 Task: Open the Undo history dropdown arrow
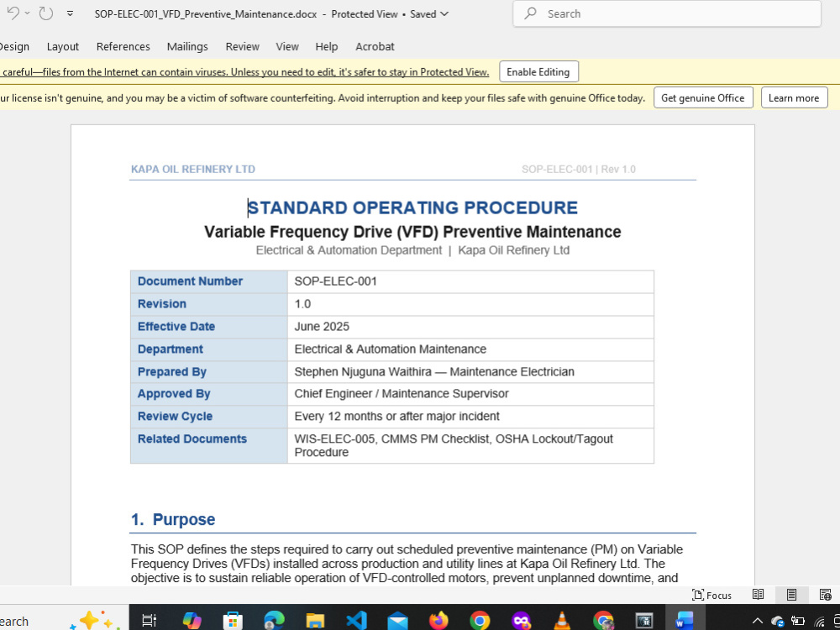[x=28, y=13]
